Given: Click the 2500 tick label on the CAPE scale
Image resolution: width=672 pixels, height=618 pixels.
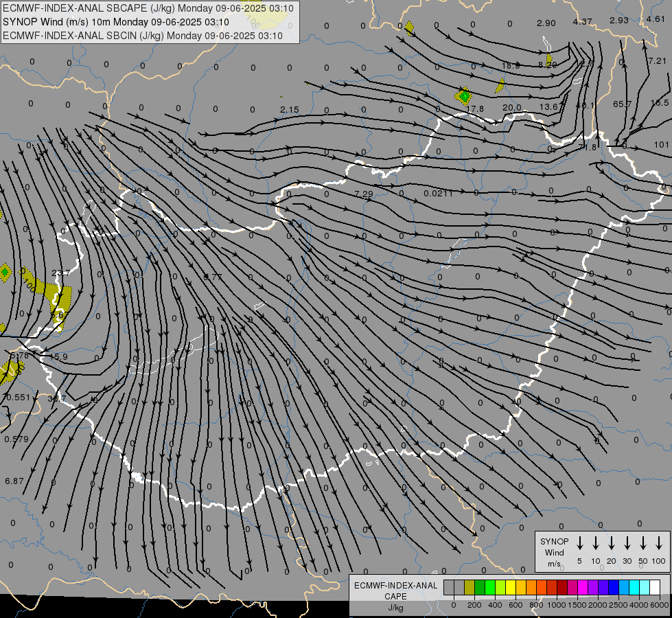Looking at the screenshot, I should click(618, 605).
